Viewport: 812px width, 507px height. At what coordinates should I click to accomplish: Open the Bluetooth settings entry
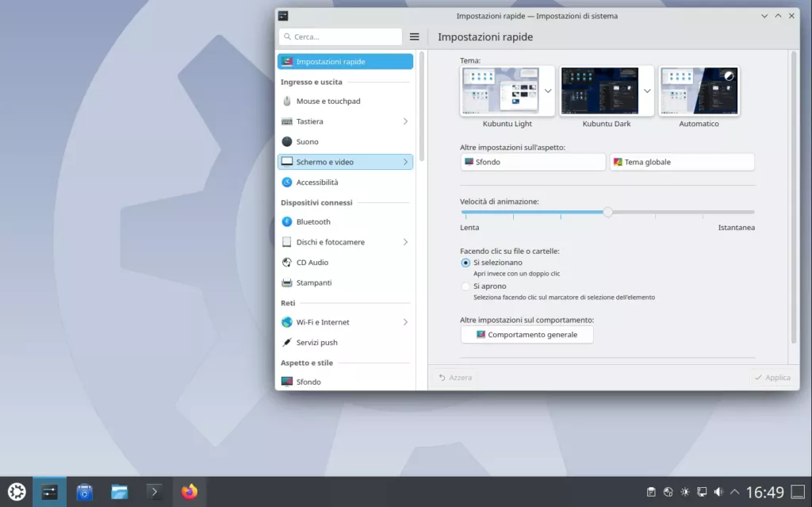346,222
